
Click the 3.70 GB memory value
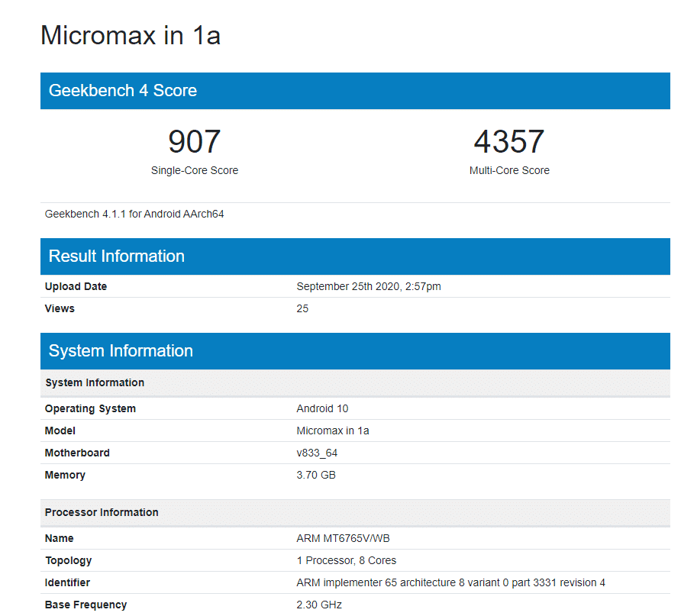pyautogui.click(x=316, y=475)
